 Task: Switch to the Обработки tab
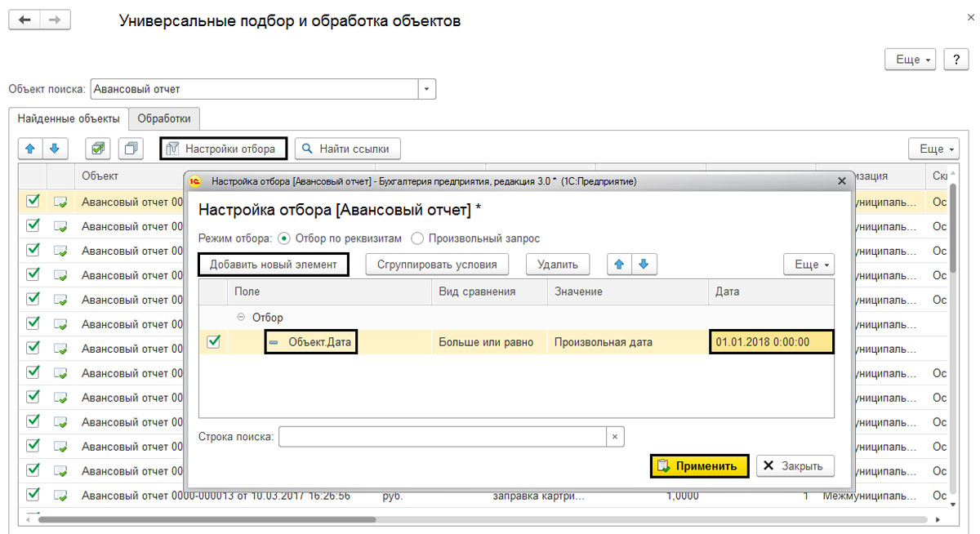164,118
